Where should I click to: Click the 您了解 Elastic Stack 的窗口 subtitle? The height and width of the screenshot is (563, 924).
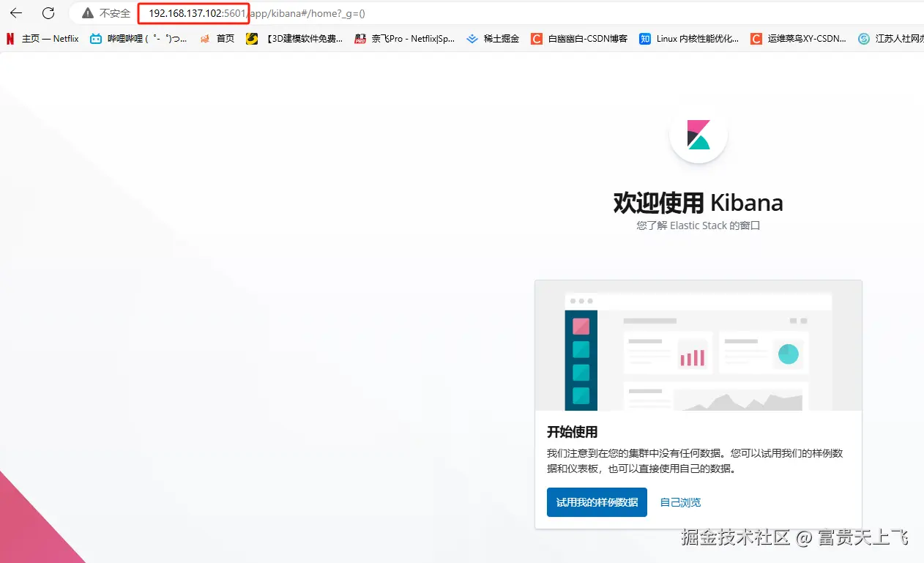click(698, 225)
